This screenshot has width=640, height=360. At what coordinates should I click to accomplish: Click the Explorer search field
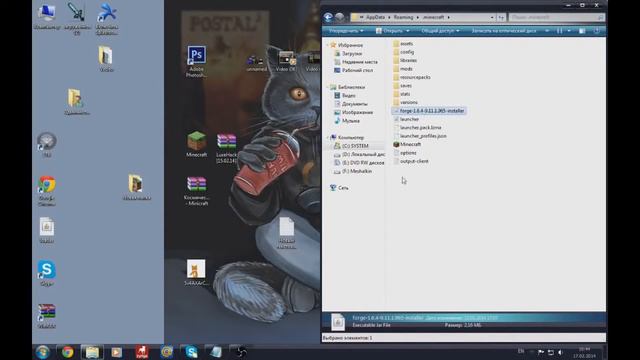pyautogui.click(x=556, y=17)
